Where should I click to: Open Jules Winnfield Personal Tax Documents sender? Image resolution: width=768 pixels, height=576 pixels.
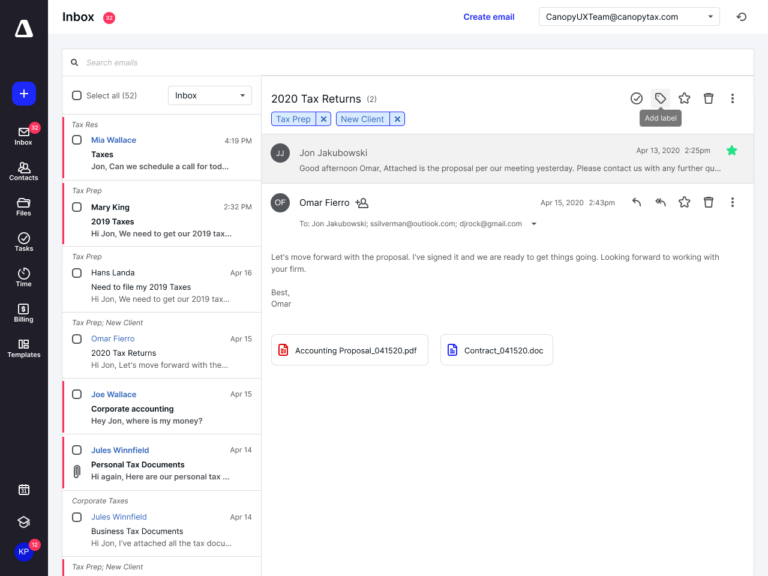pyautogui.click(x=120, y=450)
